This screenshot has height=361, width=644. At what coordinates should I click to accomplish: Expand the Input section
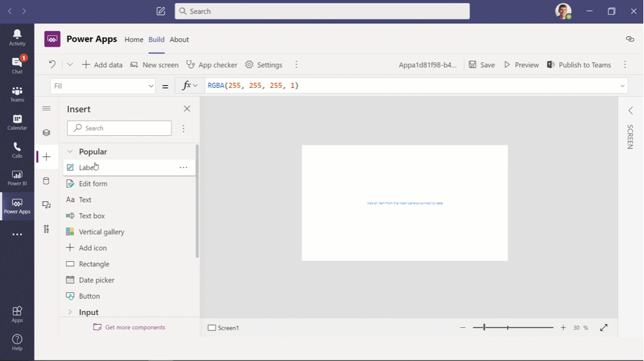coord(70,312)
